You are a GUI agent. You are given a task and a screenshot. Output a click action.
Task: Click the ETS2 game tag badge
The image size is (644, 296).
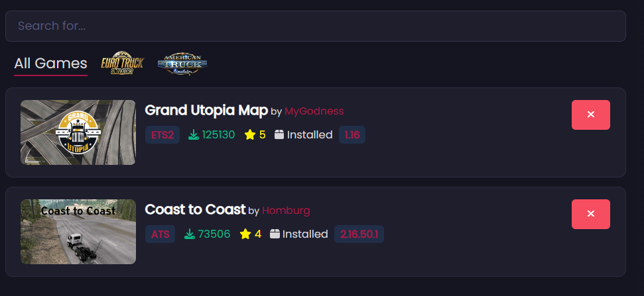(x=162, y=135)
